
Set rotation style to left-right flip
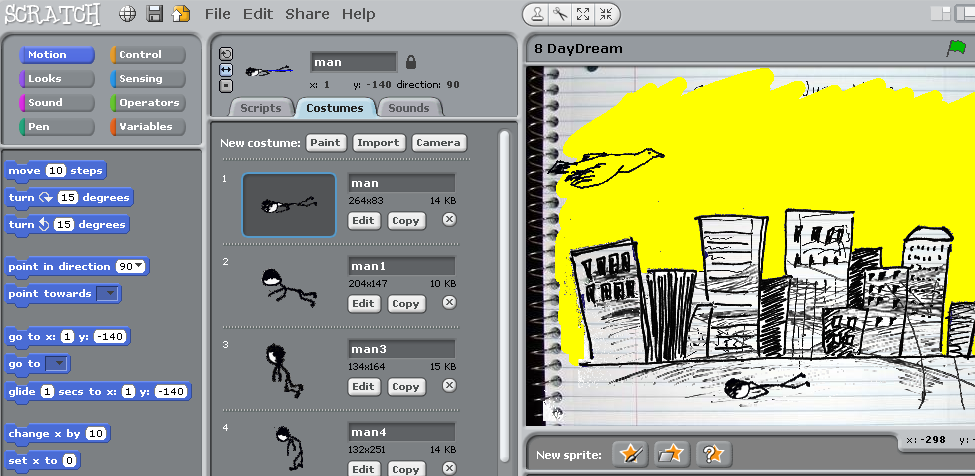(x=226, y=70)
